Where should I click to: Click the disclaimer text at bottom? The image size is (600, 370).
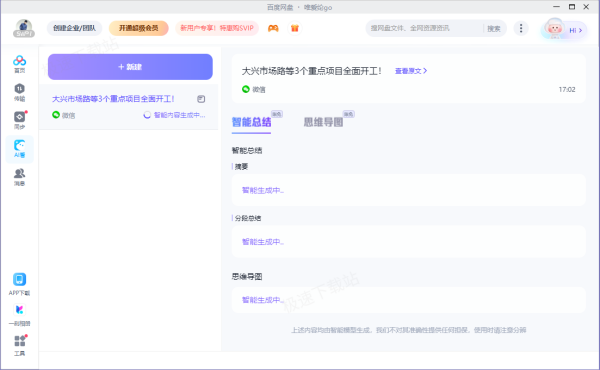(x=409, y=330)
